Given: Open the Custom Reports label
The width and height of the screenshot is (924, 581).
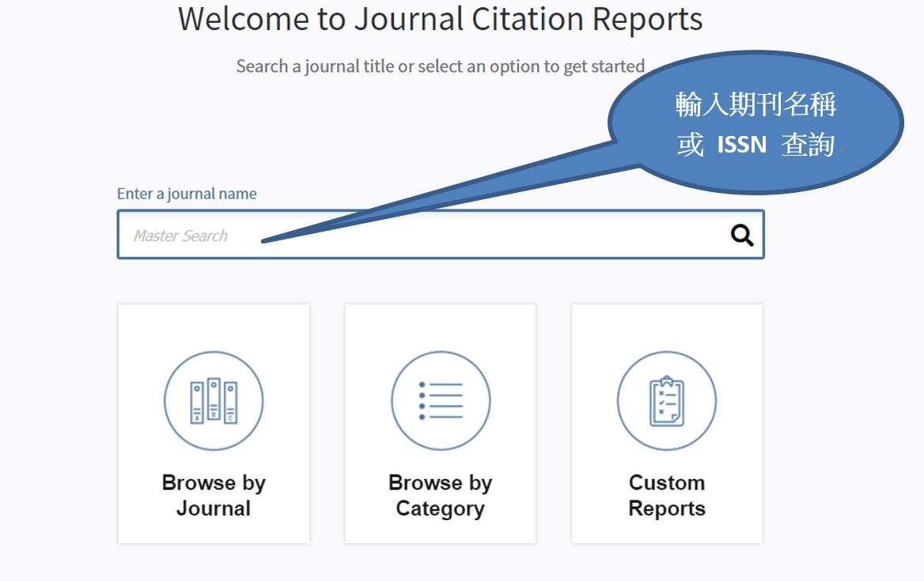Looking at the screenshot, I should coord(666,495).
